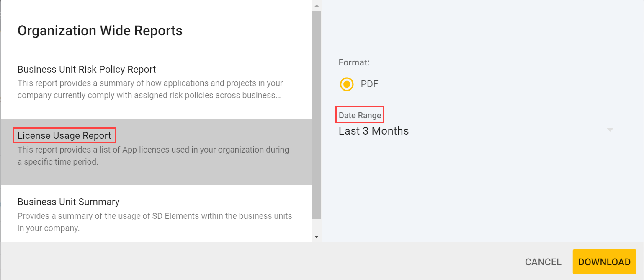Click the vertical scrollbar track

pos(316,126)
